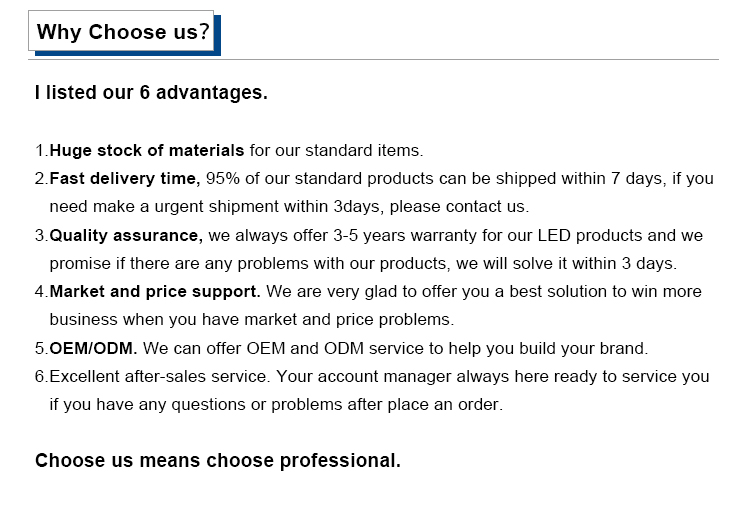Click the bold "OEM/ODM." label

pyautogui.click(x=94, y=349)
